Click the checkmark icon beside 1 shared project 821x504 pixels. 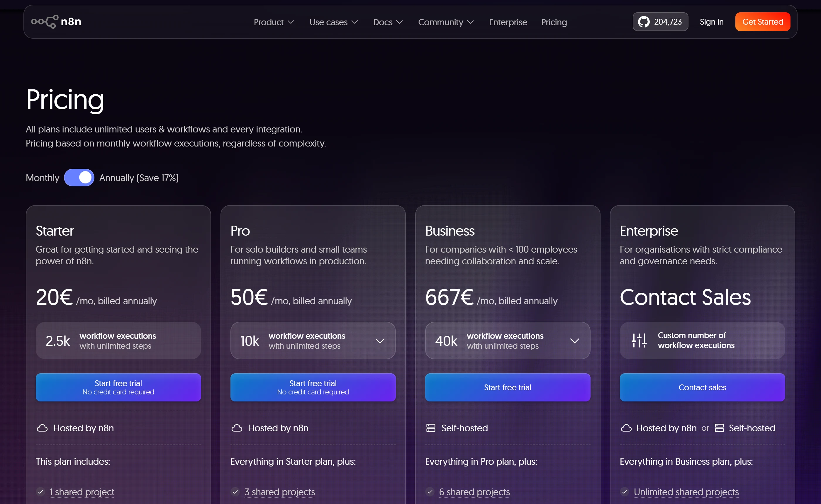[41, 492]
